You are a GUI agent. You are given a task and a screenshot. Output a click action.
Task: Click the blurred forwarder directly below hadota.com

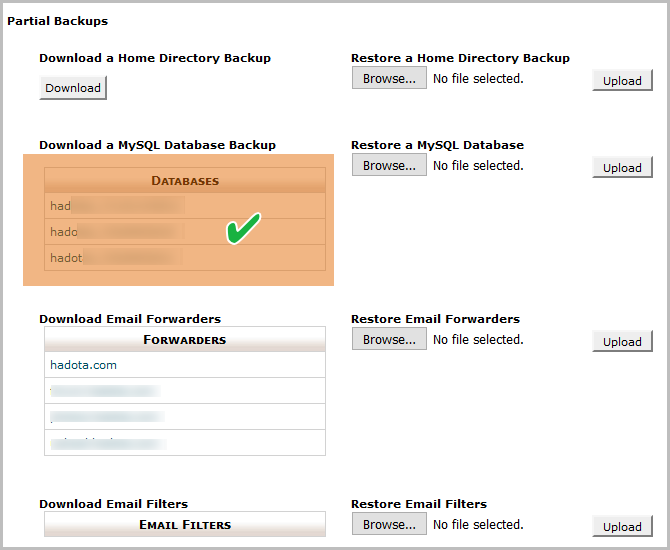point(103,391)
